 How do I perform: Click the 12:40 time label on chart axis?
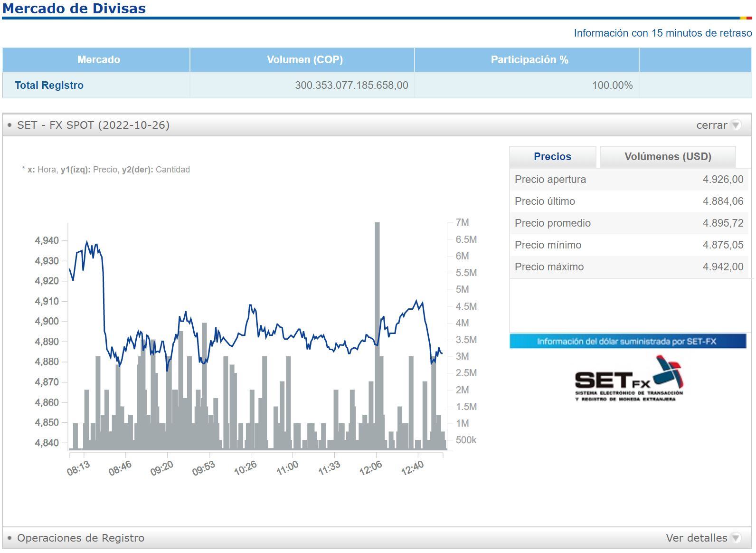(412, 468)
